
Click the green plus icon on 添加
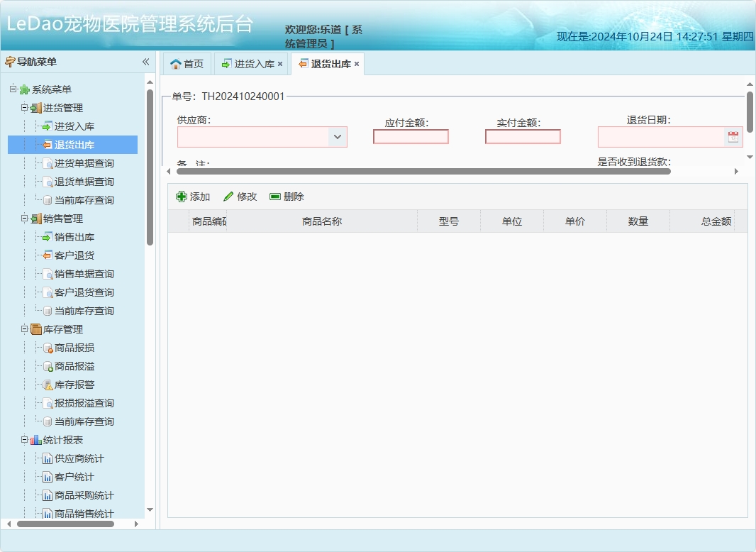(180, 196)
